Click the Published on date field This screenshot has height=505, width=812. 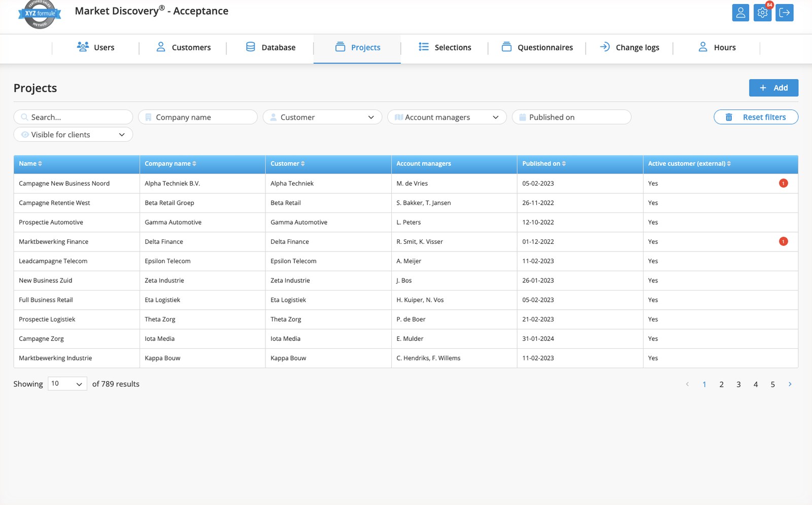coord(571,117)
